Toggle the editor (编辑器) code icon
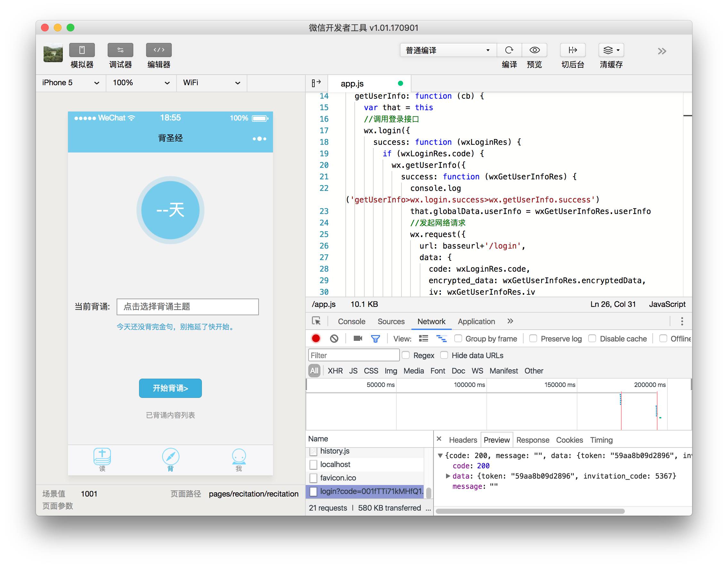Screen dimensions: 728x567 pos(159,50)
